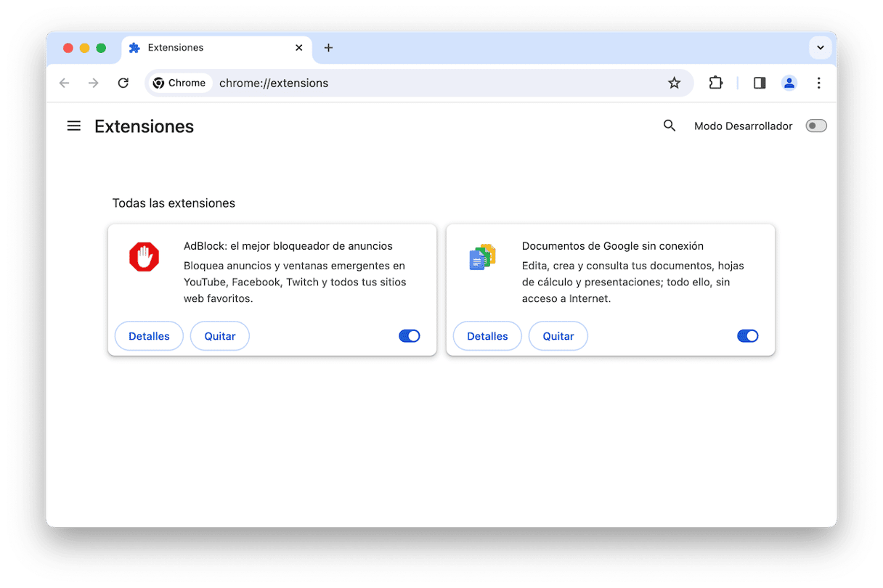Click Documentos de Google sin conexión title
The image size is (883, 588).
click(x=613, y=246)
